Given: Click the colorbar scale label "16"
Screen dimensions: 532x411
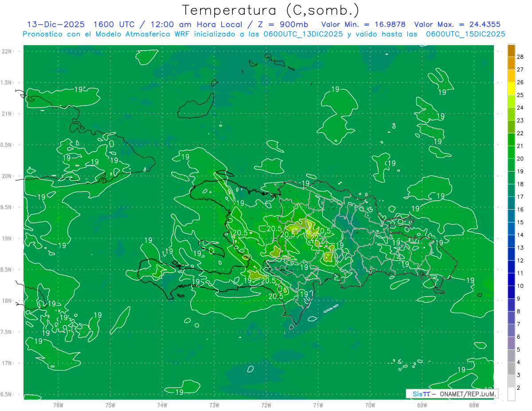Looking at the screenshot, I should click(520, 209).
